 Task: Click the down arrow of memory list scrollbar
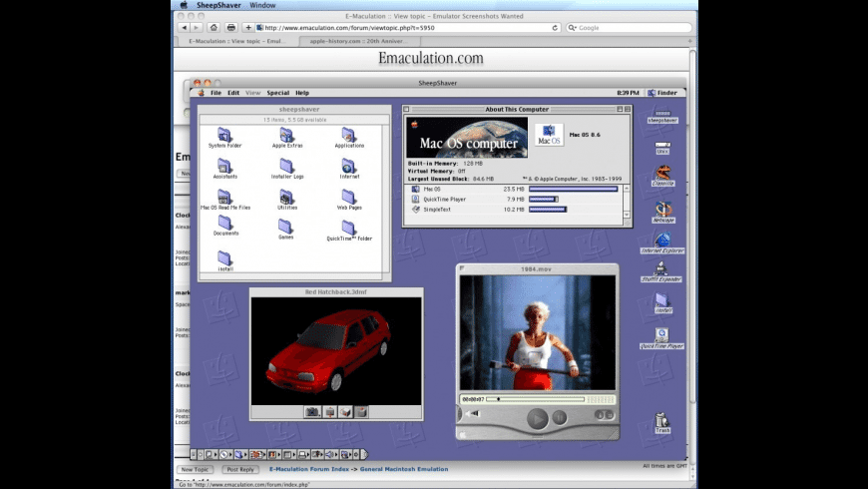[627, 215]
